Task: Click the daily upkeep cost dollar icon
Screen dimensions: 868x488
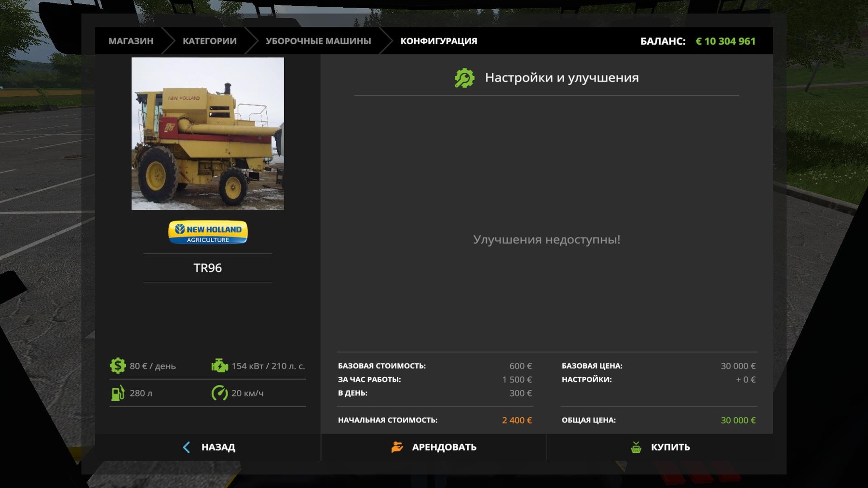Action: [x=118, y=366]
